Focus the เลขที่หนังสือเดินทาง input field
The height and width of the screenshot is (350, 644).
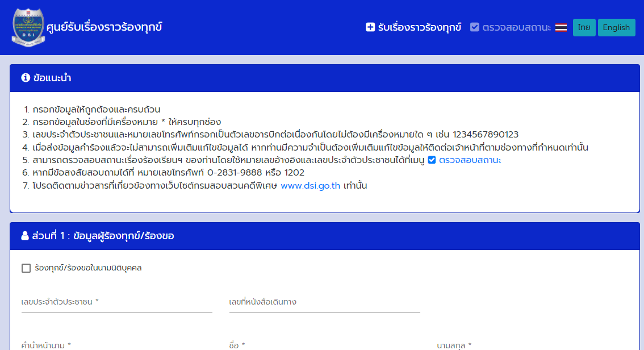tap(324, 302)
